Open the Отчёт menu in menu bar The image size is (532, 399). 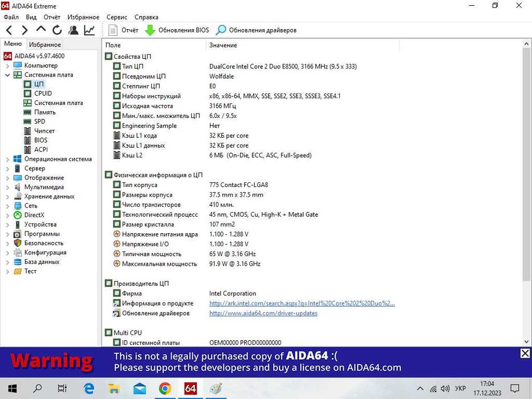click(51, 17)
